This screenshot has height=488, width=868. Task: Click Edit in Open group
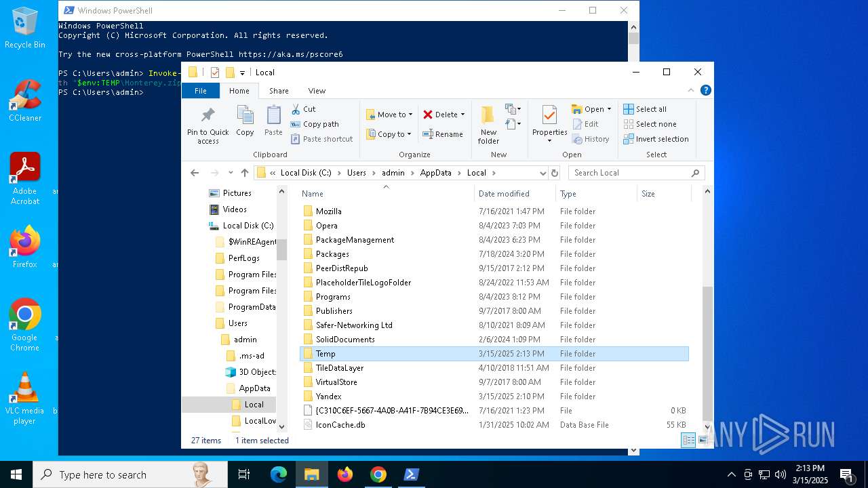click(x=586, y=124)
